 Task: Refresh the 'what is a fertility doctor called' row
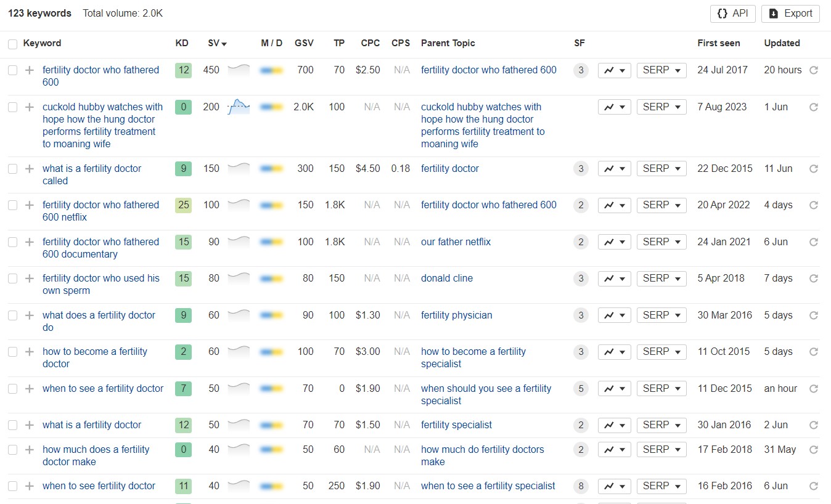pos(813,169)
